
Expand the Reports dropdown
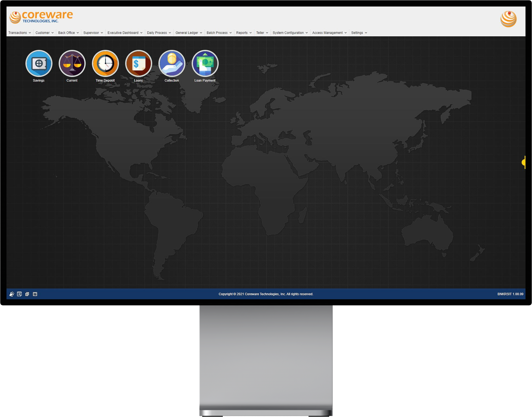(x=244, y=33)
